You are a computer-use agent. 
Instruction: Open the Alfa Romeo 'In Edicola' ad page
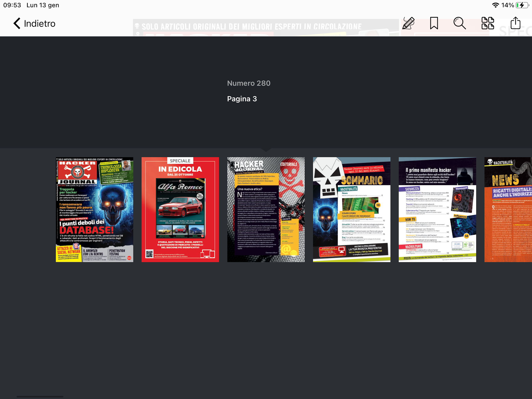pos(180,210)
